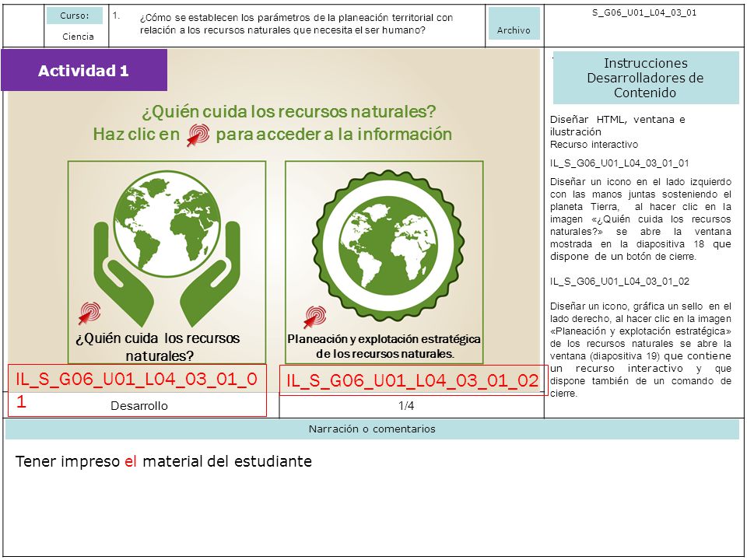Select red label IL_S_G06_U01_L04_03_01_02 below slide

click(412, 380)
